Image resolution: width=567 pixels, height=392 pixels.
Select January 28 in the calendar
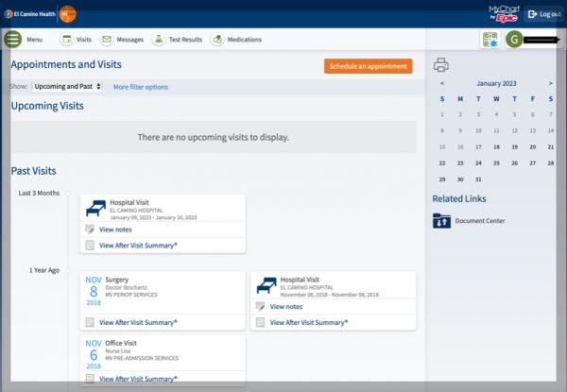(x=550, y=163)
